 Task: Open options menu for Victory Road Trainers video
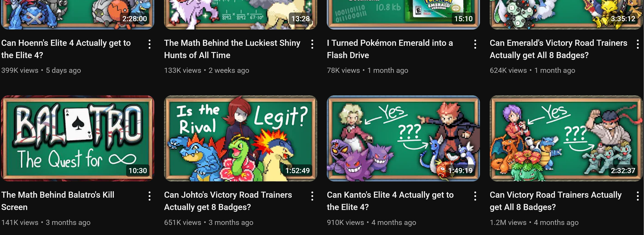tap(638, 196)
